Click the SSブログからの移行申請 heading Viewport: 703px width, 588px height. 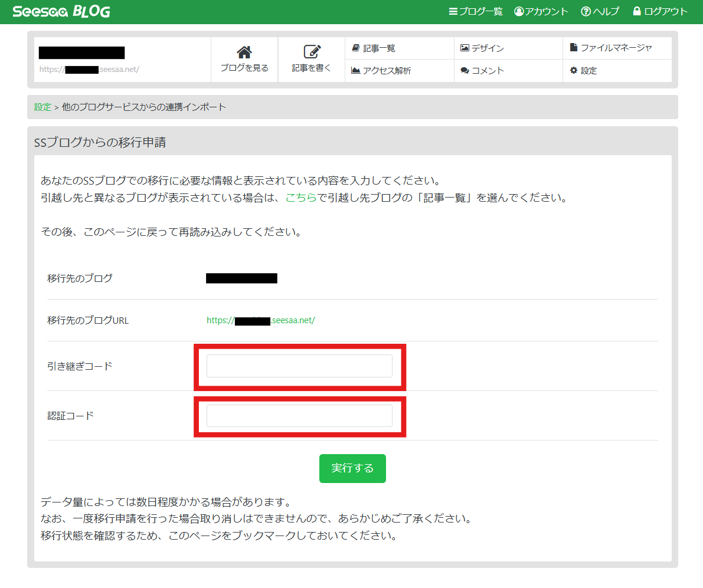(100, 142)
